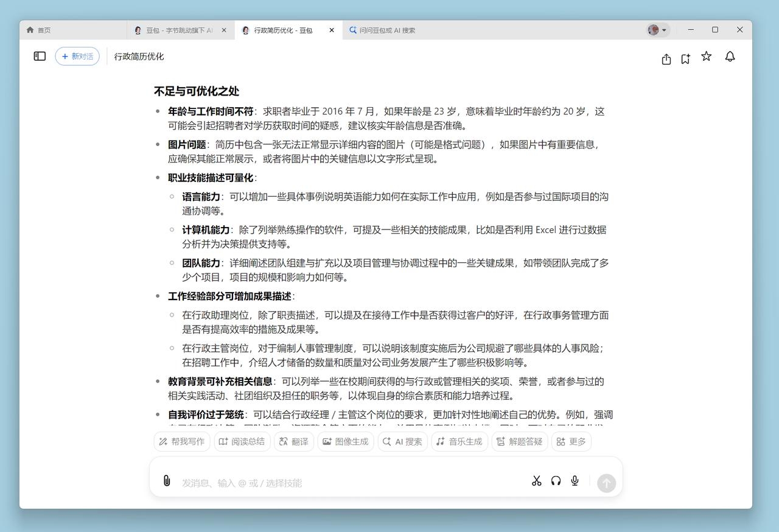Open notifications bell icon
Screen dimensions: 779x532
(730, 57)
